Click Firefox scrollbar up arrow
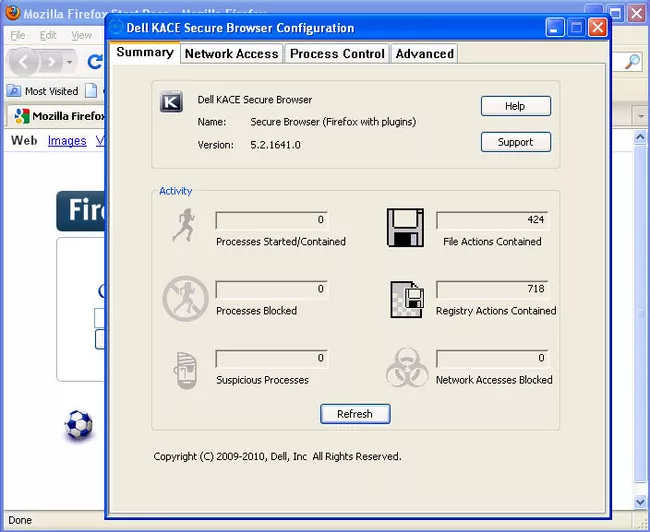The height and width of the screenshot is (532, 650). coord(640,136)
